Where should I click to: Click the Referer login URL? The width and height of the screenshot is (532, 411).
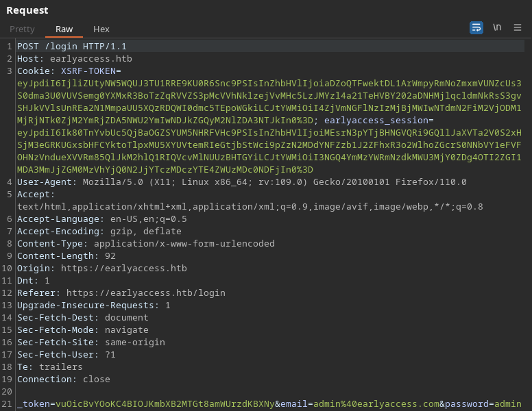(x=145, y=293)
